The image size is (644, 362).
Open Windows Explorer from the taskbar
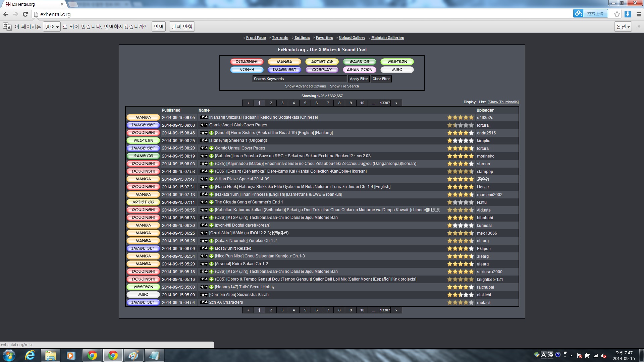point(51,355)
